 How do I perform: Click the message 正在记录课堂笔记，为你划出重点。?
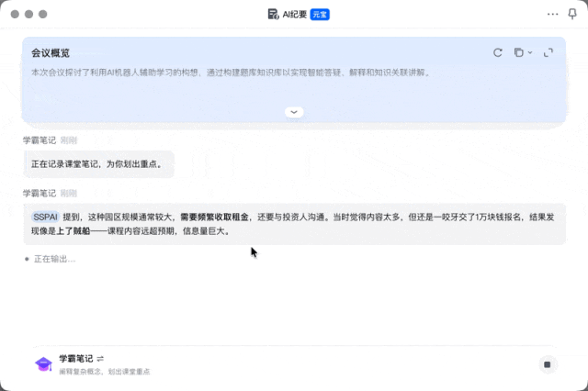tap(99, 164)
